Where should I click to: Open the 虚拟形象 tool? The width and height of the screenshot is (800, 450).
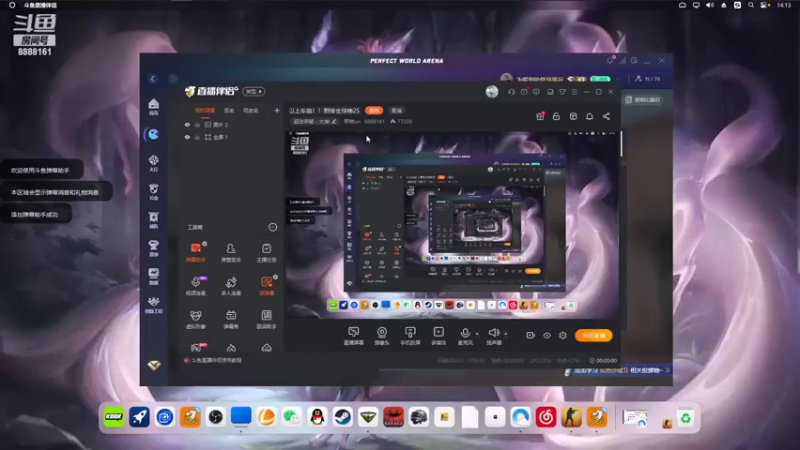[195, 319]
